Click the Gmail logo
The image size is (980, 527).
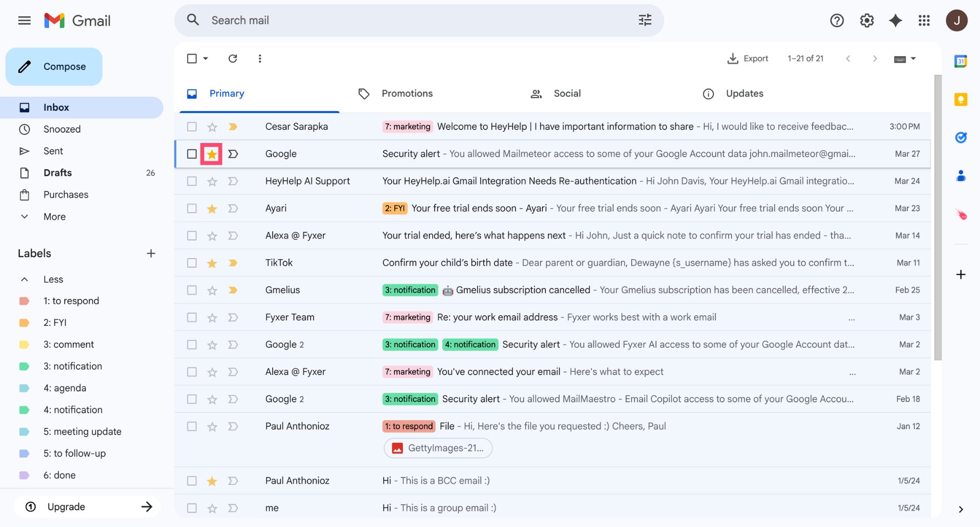(77, 21)
